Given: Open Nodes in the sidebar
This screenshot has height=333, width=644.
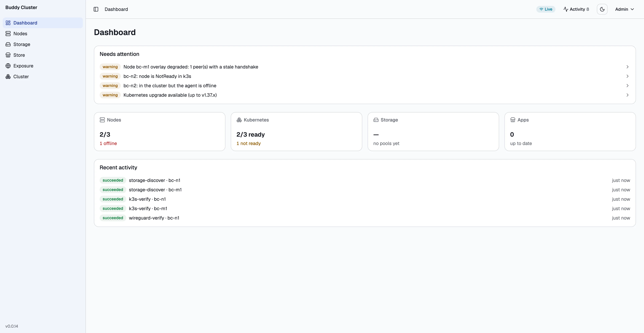Looking at the screenshot, I should 43,34.
